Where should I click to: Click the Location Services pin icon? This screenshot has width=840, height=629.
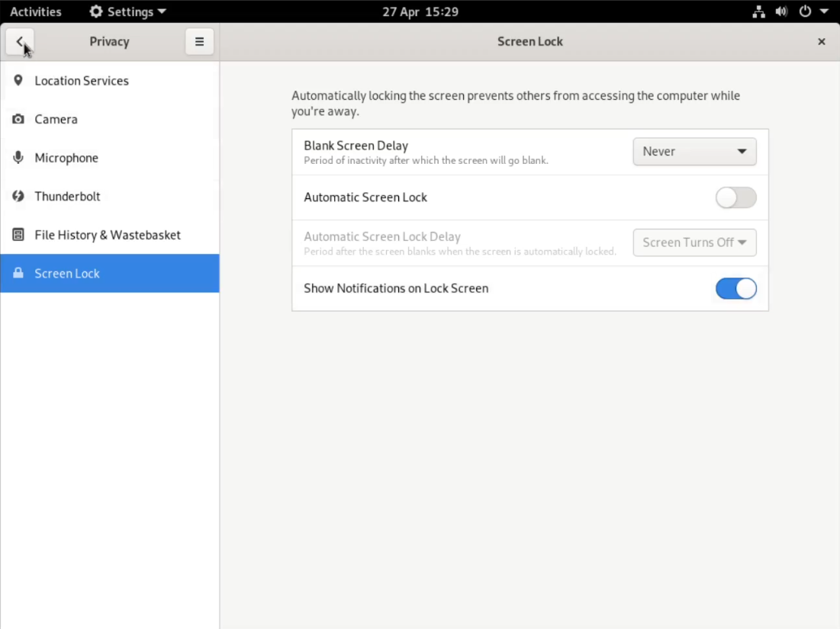coord(18,80)
